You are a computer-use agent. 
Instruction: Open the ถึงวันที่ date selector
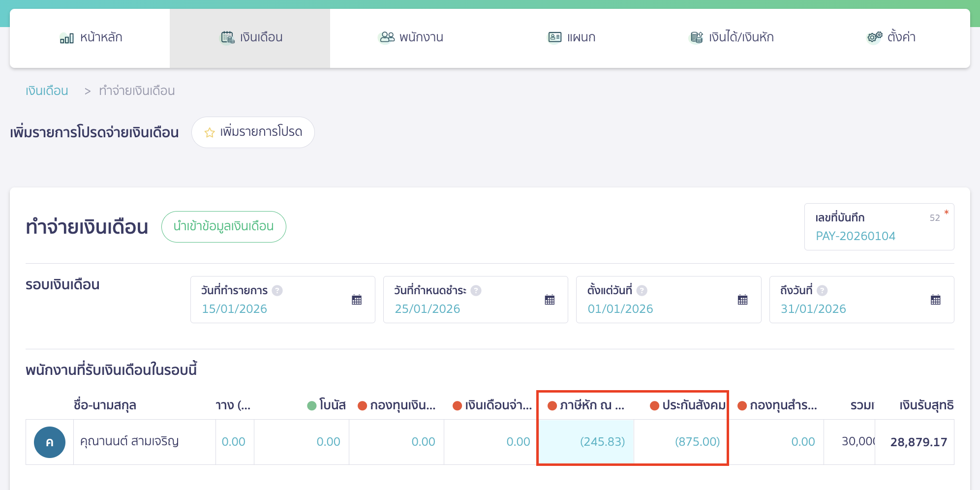tap(861, 300)
